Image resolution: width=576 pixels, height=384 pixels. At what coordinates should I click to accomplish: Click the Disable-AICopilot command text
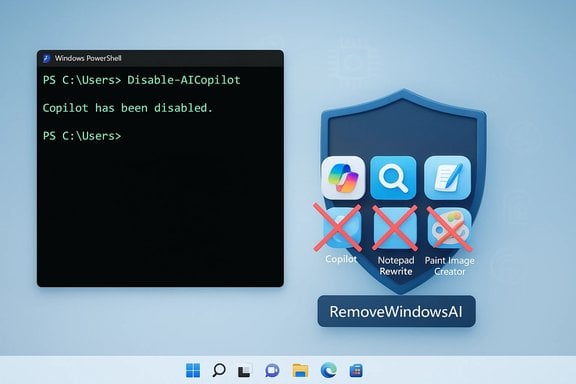tap(184, 80)
